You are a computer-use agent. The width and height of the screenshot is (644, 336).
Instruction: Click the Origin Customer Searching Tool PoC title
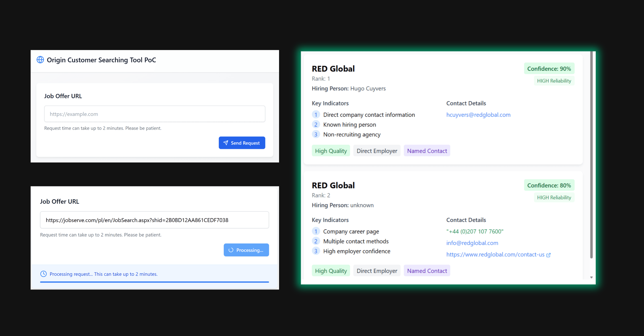(x=101, y=60)
